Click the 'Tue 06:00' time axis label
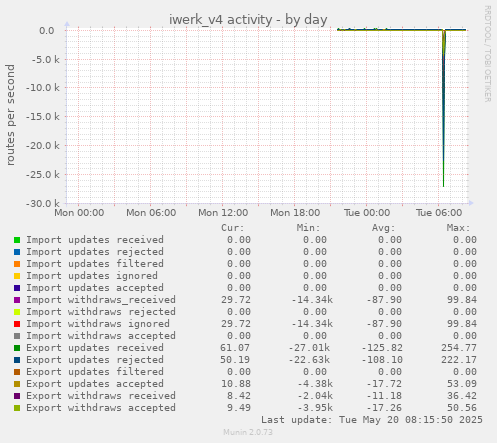This screenshot has height=443, width=497. pyautogui.click(x=439, y=213)
